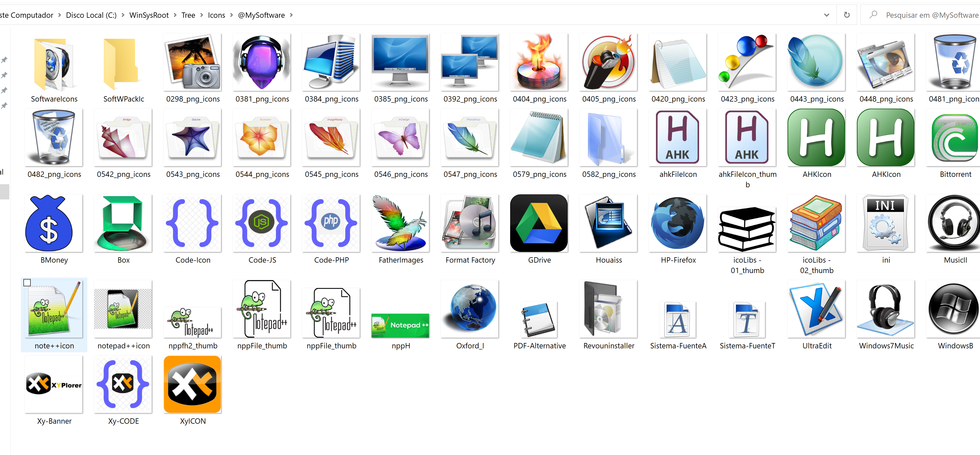Select the BMoney money bag icon

coord(54,223)
